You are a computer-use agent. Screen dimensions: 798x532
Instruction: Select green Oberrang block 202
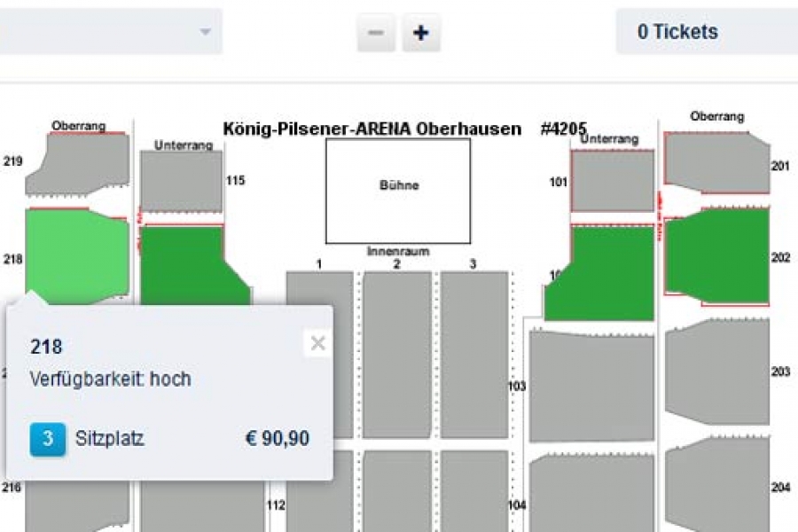click(x=716, y=255)
